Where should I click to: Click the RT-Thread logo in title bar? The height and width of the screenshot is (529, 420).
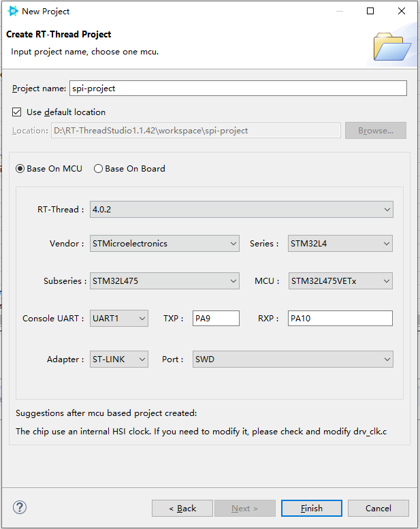coord(13,11)
